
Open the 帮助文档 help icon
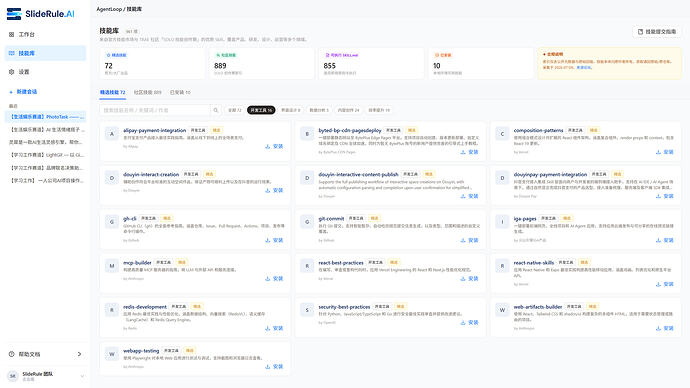point(11,354)
